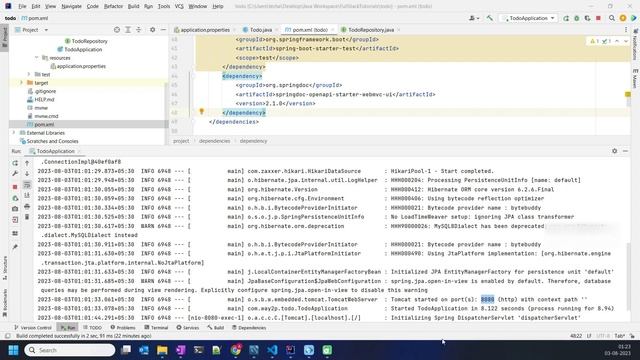Toggle soft-wrap in Run console
This screenshot has height=360, width=640.
click(x=27, y=185)
